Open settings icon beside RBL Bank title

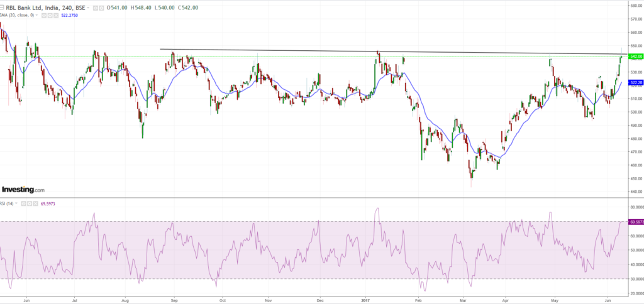[101, 8]
